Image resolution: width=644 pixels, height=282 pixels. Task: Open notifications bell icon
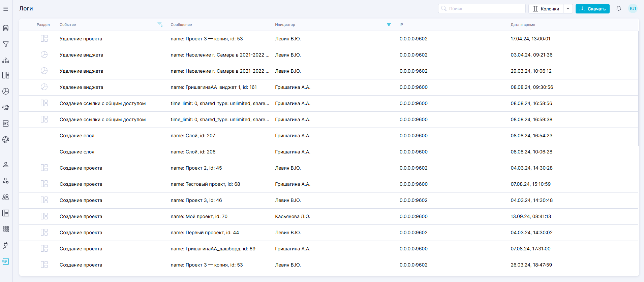[619, 9]
